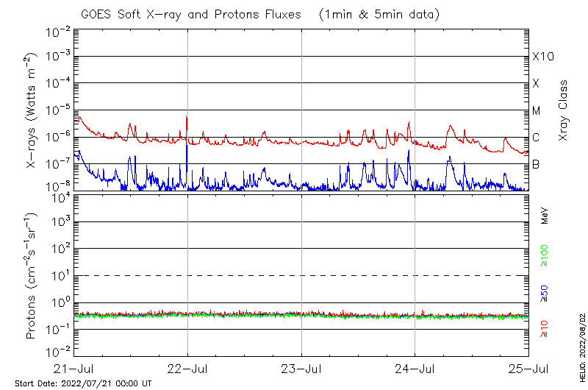588x390 pixels.
Task: Click the 24-Jul date label on the time axis
Action: 415,368
